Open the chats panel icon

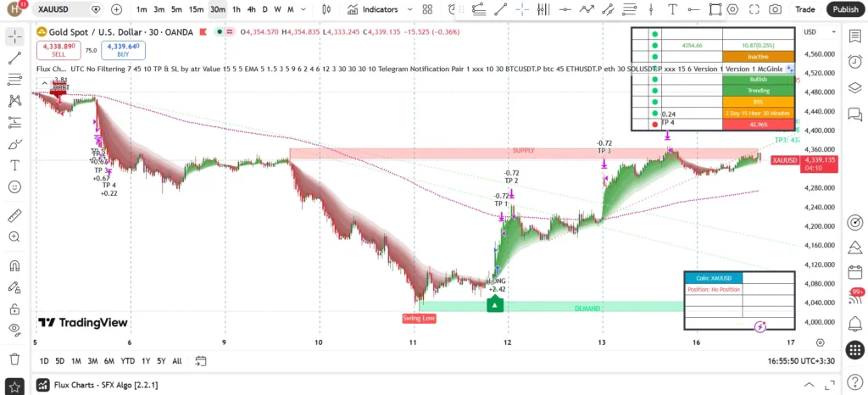(x=855, y=114)
